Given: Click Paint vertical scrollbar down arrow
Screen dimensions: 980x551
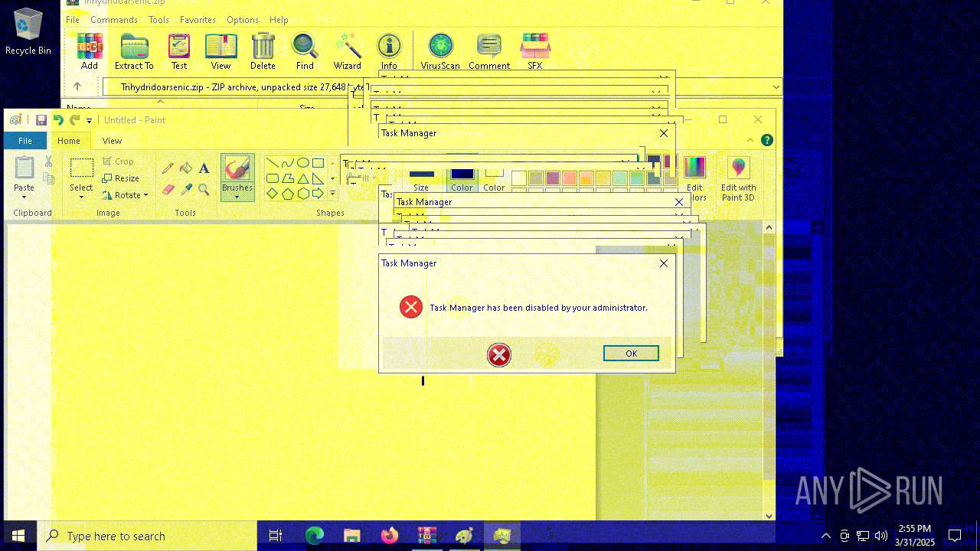Looking at the screenshot, I should pos(769,517).
